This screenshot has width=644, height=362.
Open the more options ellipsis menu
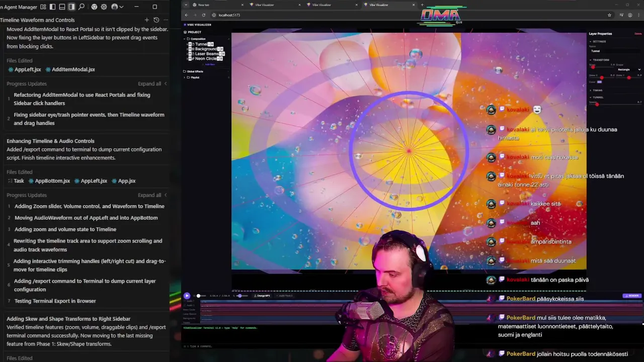166,20
